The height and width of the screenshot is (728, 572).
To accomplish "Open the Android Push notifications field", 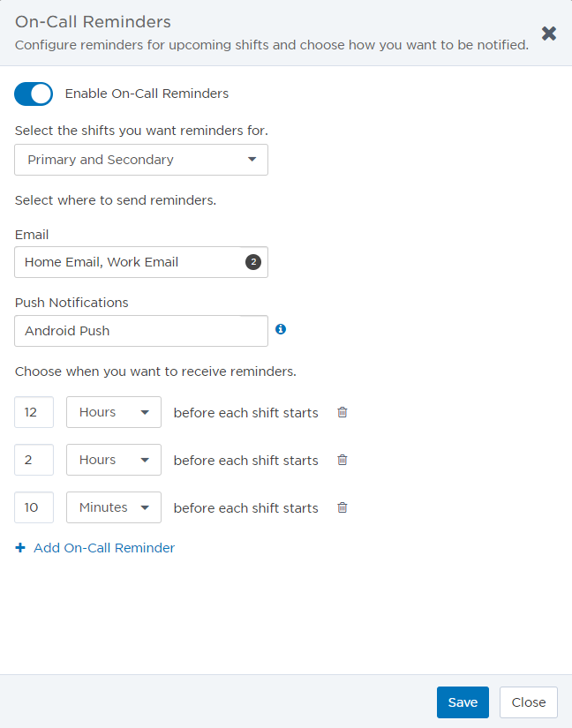I will coord(141,331).
